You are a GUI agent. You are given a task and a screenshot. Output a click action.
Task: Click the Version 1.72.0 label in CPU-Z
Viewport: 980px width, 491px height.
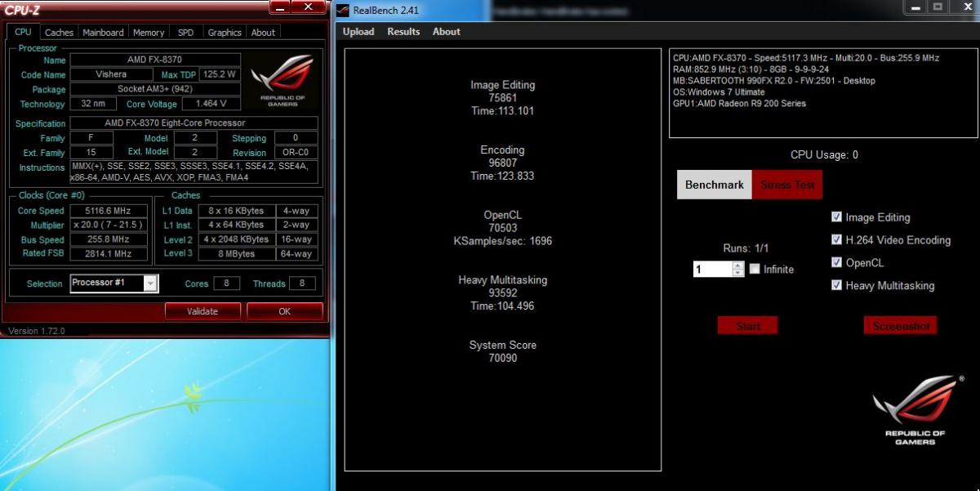pyautogui.click(x=36, y=331)
